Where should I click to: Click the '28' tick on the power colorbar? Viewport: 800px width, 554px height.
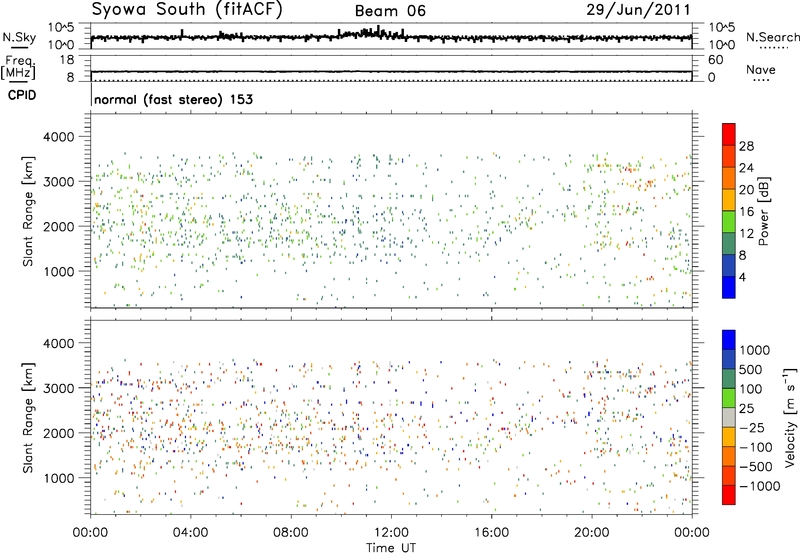coord(746,146)
